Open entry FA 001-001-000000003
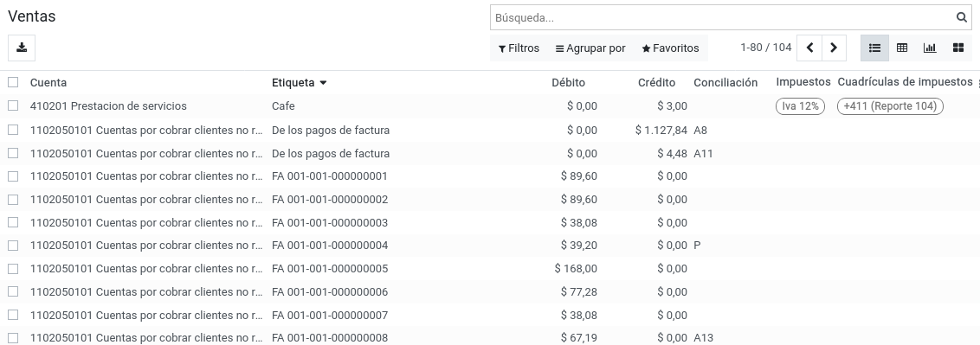The image size is (980, 345). (329, 222)
